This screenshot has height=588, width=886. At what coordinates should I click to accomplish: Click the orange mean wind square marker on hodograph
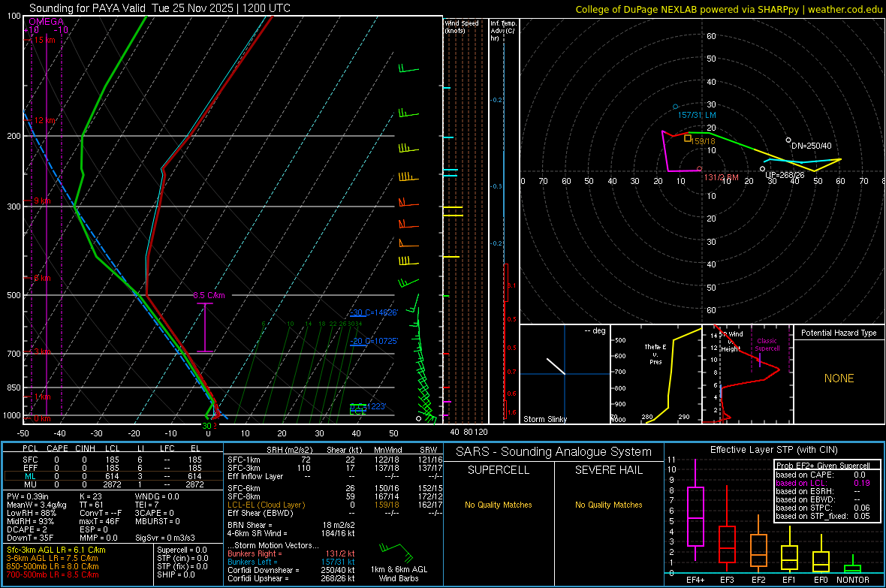pyautogui.click(x=688, y=138)
